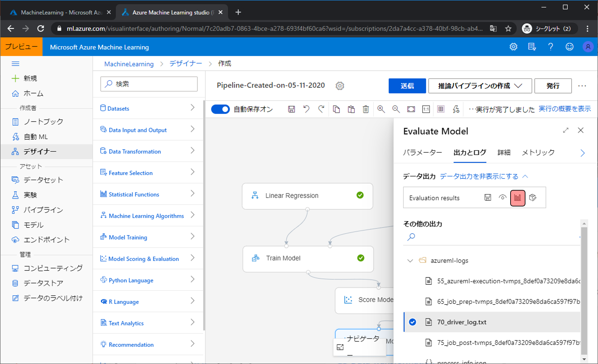Click the zoom to fit icon

411,109
